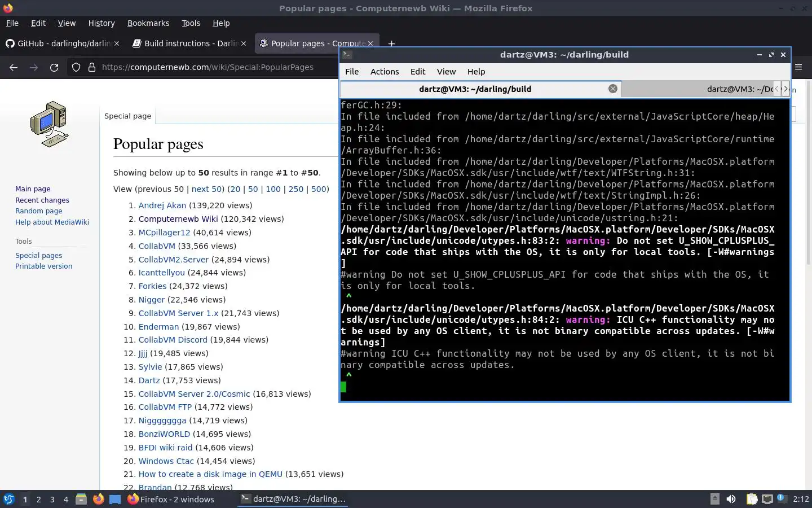This screenshot has height=508, width=812.
Task: Switch to virtual desktop 4
Action: click(x=66, y=499)
